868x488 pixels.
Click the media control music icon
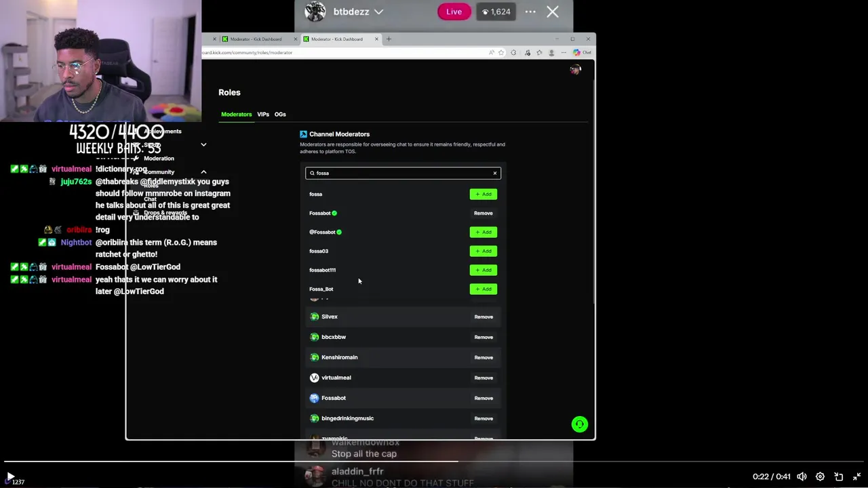coord(526,52)
